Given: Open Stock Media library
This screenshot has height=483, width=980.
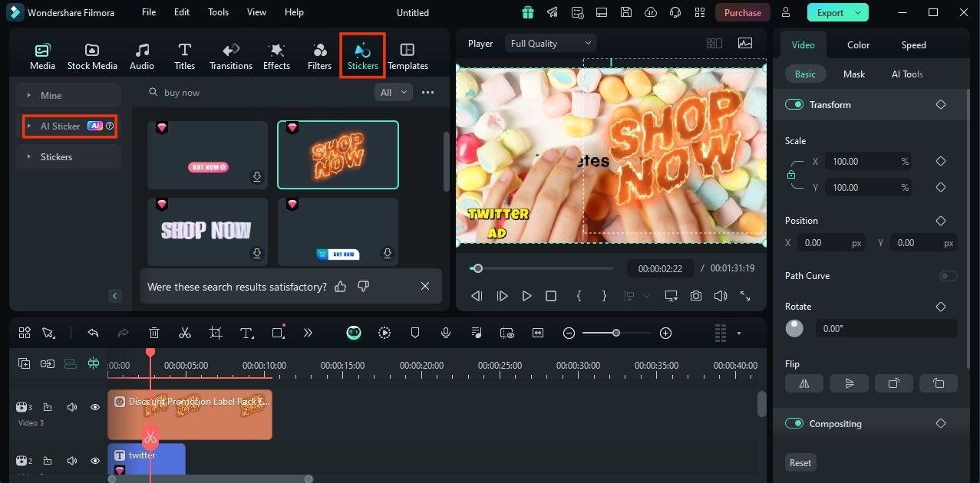Looking at the screenshot, I should click(92, 55).
